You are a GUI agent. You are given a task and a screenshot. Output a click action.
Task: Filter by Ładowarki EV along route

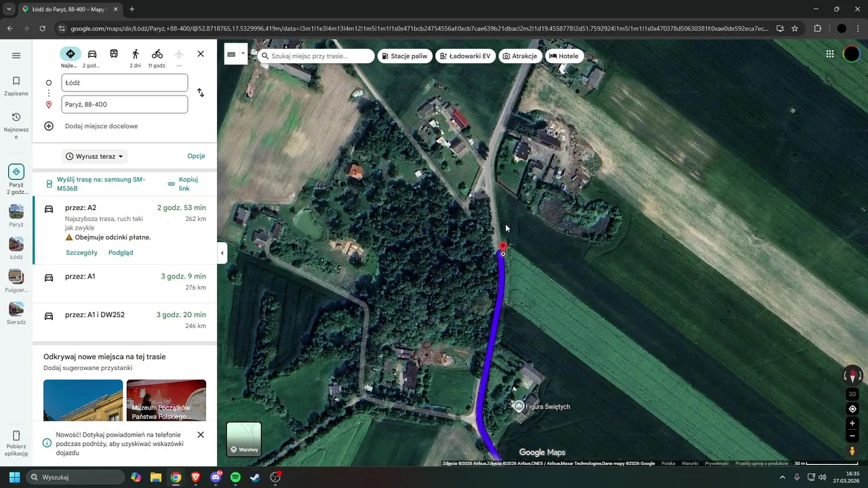[465, 56]
